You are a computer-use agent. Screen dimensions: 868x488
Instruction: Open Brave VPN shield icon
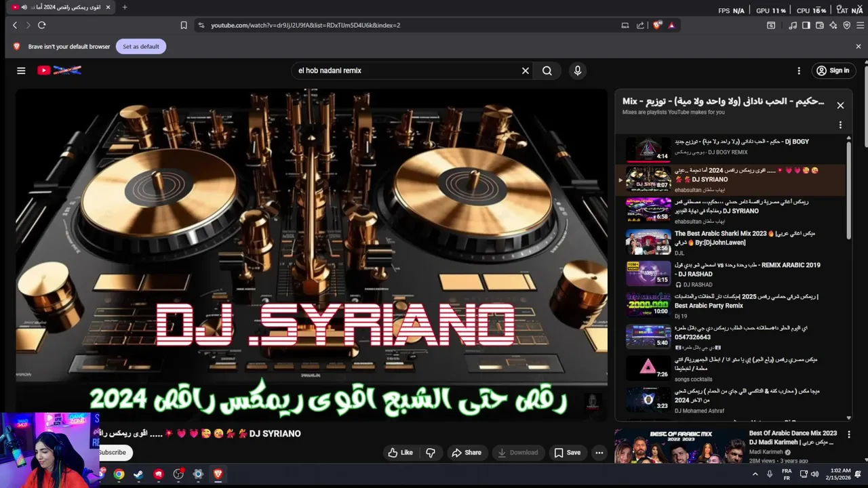(847, 25)
